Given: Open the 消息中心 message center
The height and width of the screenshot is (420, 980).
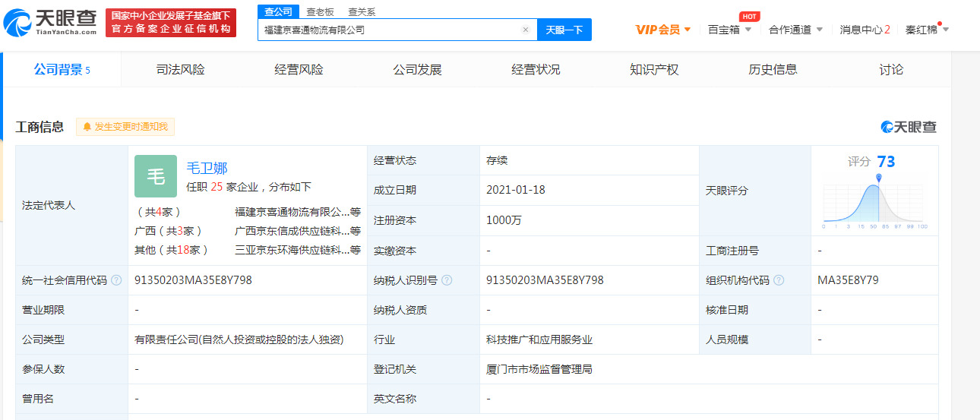Looking at the screenshot, I should pyautogui.click(x=865, y=30).
